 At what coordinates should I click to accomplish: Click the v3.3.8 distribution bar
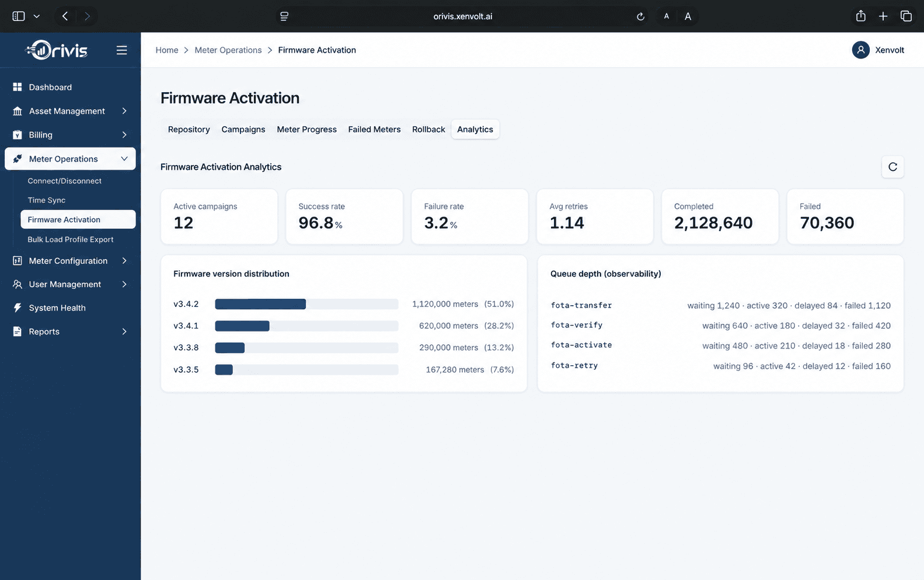(306, 348)
